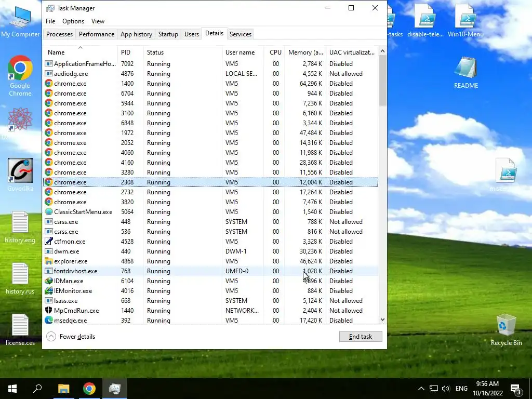
Task: Collapse with Fewer details
Action: click(x=71, y=337)
